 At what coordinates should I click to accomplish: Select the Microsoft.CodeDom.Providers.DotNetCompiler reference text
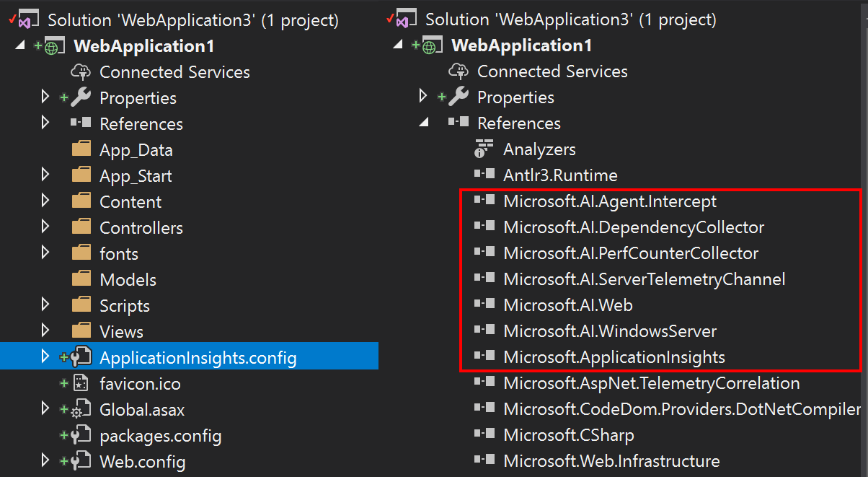tap(682, 409)
